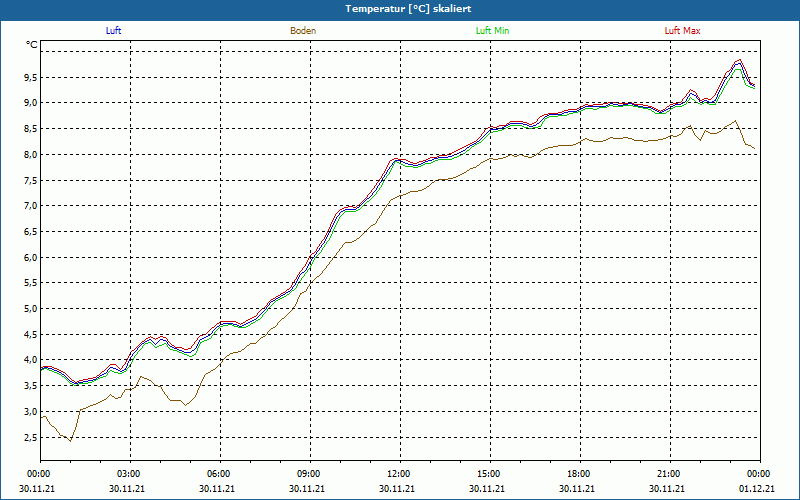The image size is (800, 500).
Task: Click the 5,5 y-axis value
Action: point(31,283)
